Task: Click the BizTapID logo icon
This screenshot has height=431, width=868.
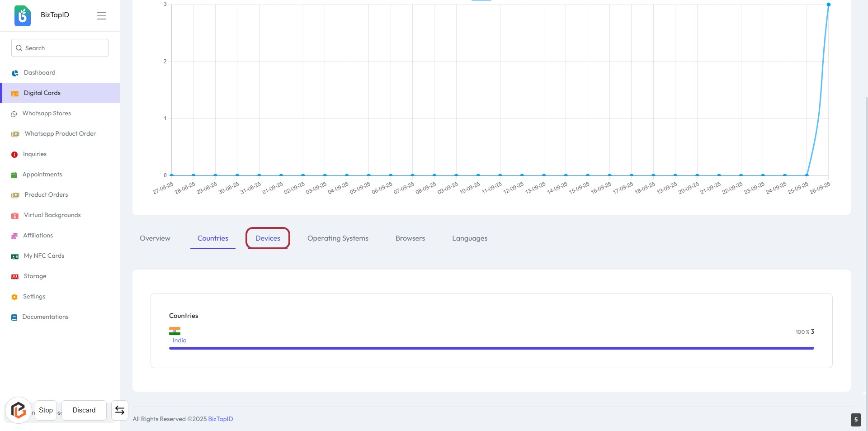Action: [x=23, y=16]
